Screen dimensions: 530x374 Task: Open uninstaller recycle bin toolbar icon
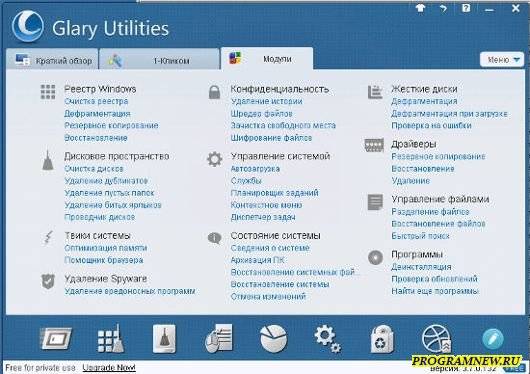pos(382,339)
